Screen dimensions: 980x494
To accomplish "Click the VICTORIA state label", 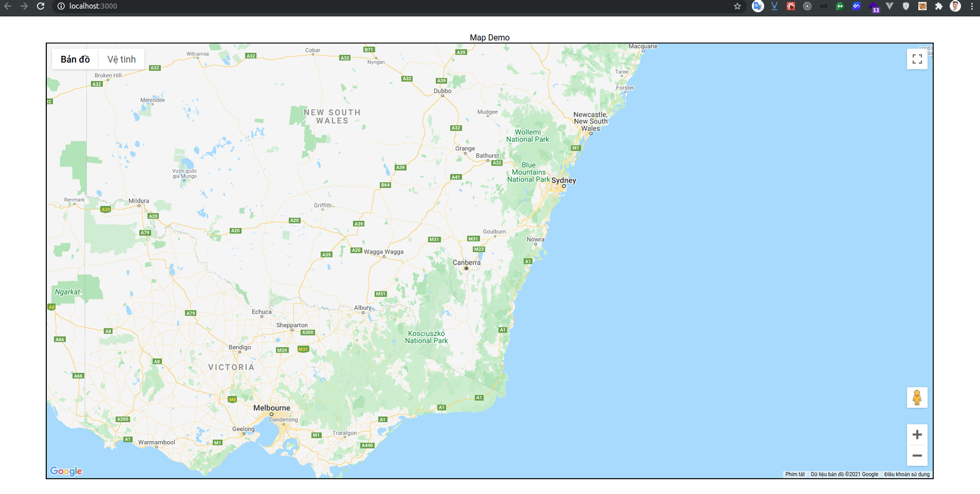I will [x=232, y=368].
